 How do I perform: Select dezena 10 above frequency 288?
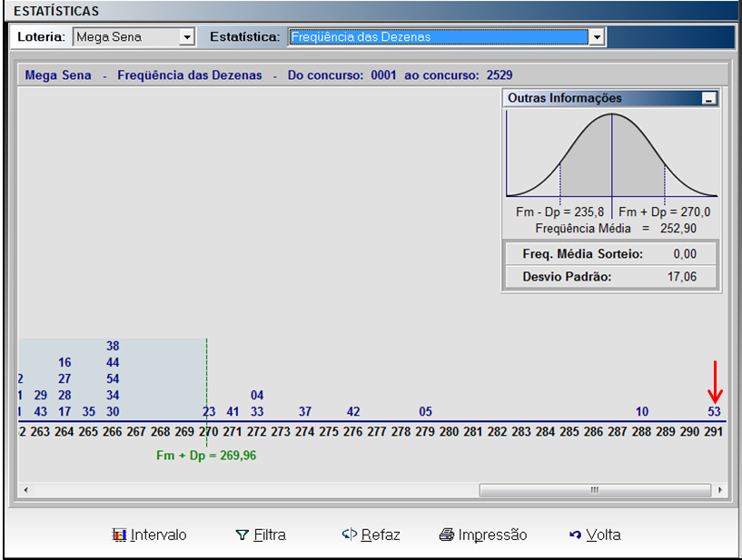click(x=642, y=411)
